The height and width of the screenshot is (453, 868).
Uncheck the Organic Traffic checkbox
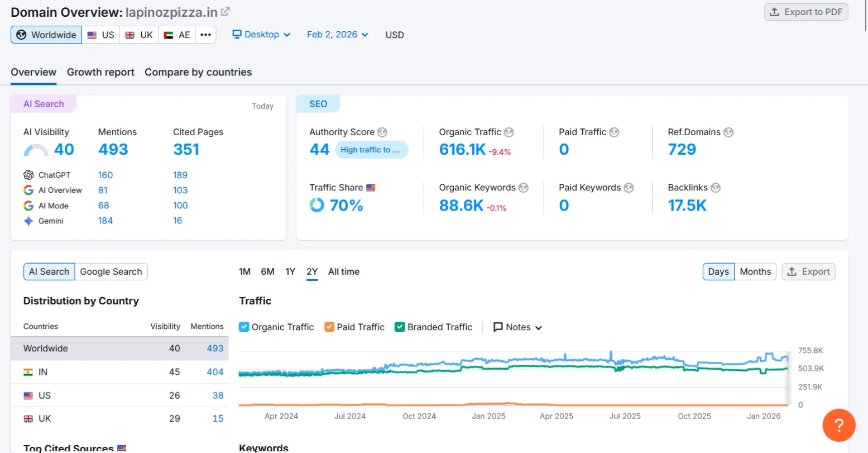[x=244, y=327]
